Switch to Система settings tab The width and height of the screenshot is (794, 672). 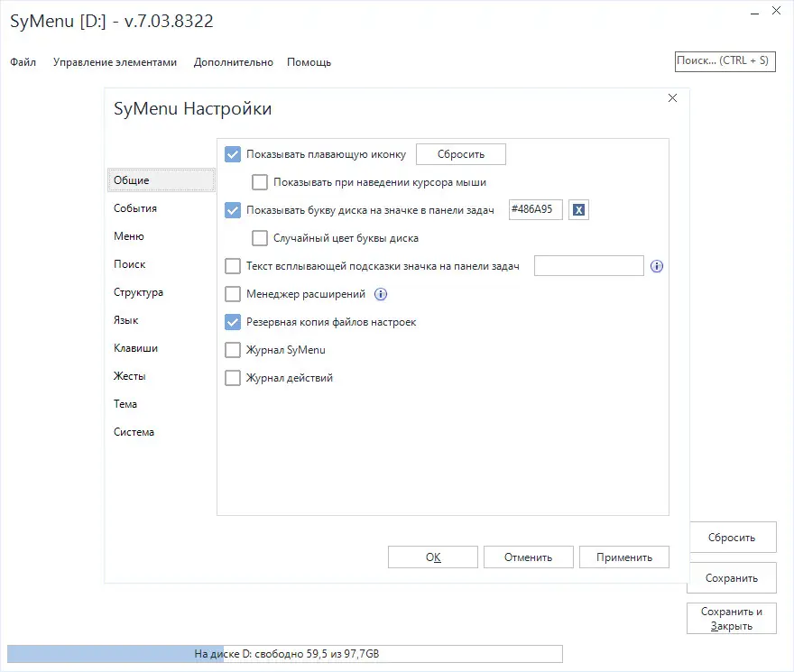[x=134, y=432]
